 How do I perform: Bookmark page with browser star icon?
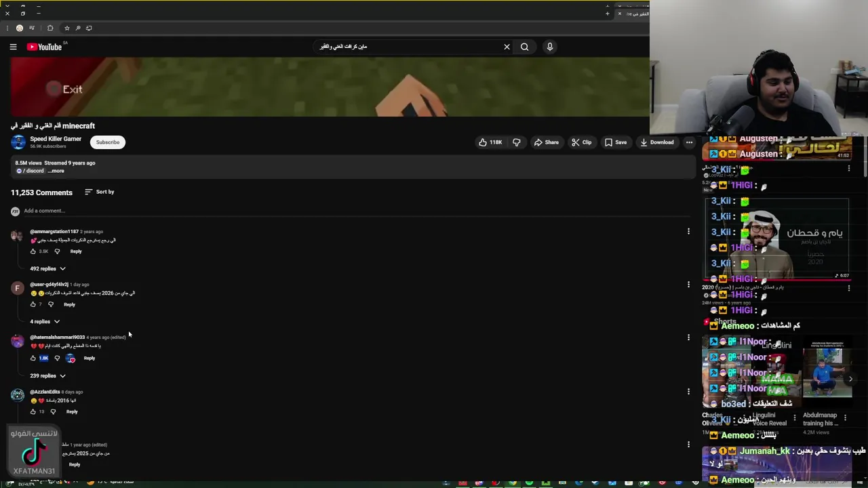tap(66, 28)
